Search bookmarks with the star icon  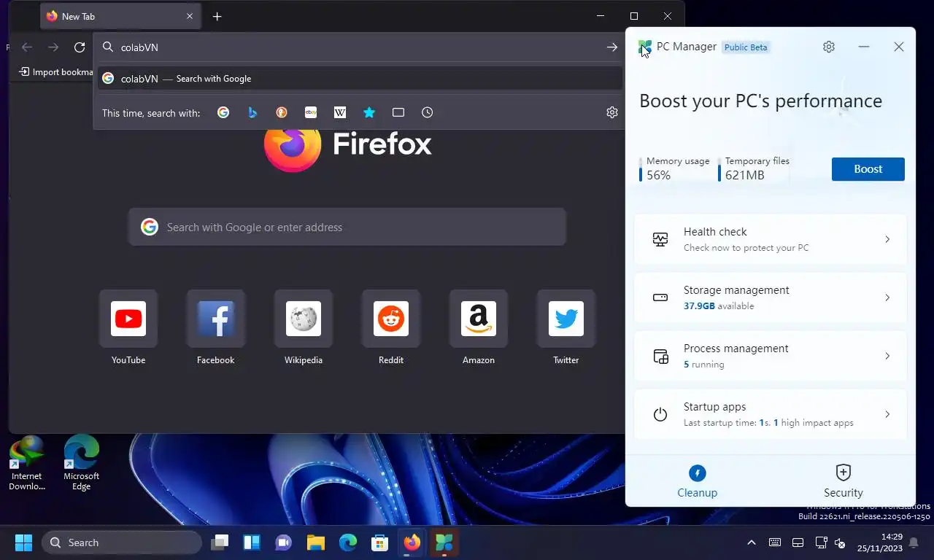[369, 112]
